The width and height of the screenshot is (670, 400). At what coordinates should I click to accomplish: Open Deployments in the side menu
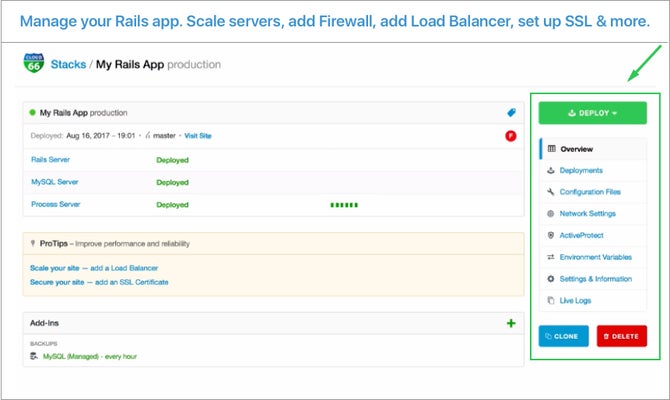point(593,170)
